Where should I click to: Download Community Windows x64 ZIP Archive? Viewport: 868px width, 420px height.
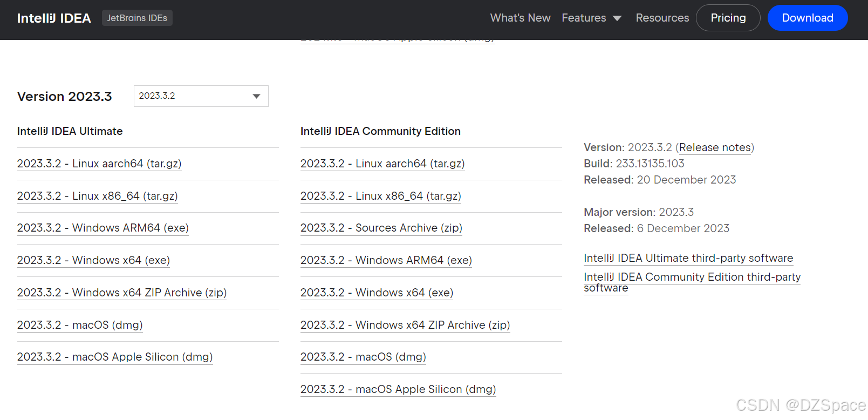coord(405,325)
